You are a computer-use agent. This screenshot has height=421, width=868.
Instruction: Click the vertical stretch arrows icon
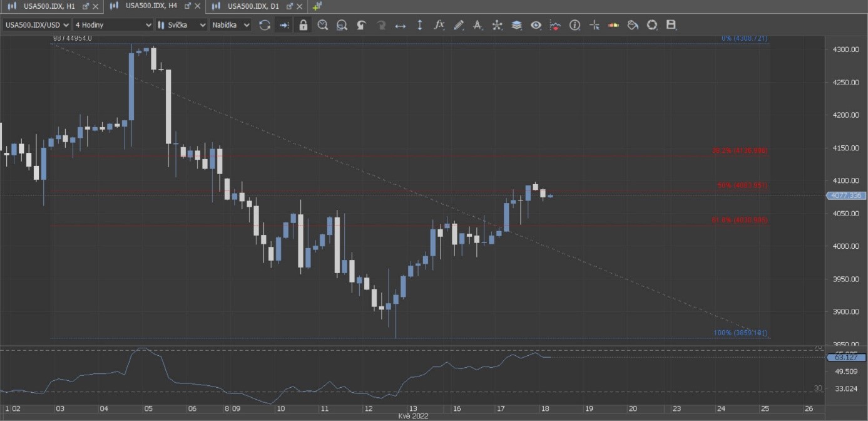tap(420, 25)
